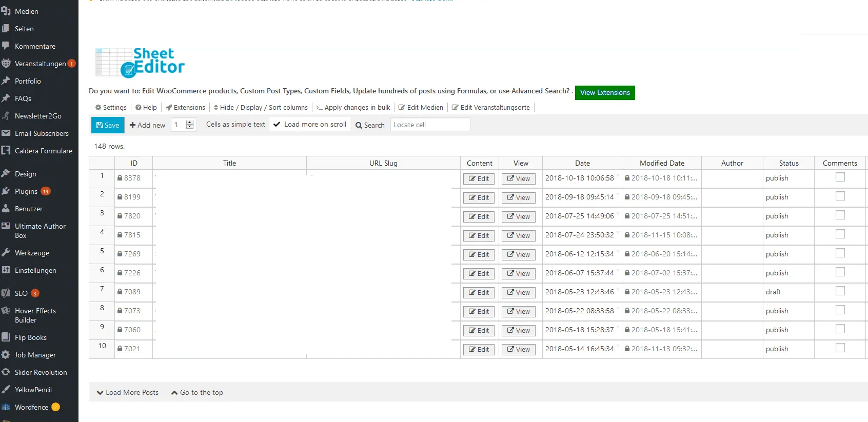The image size is (868, 422).
Task: Click the Add new button
Action: tap(147, 125)
